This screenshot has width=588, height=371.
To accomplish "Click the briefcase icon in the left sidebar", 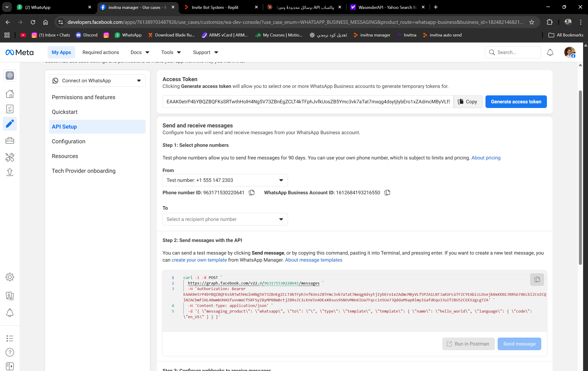I will [10, 141].
